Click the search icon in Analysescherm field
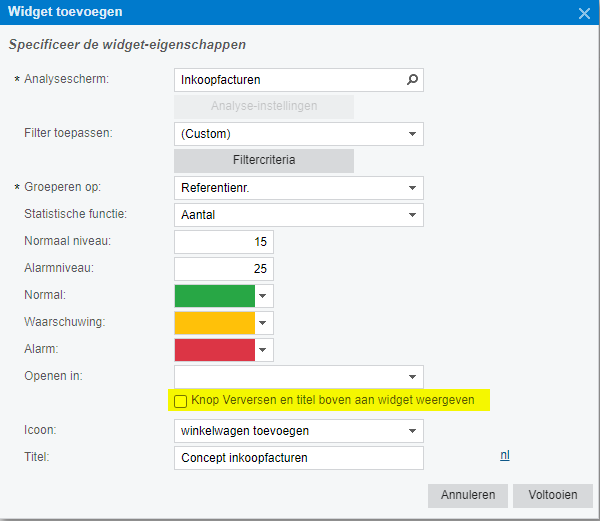 tap(411, 79)
